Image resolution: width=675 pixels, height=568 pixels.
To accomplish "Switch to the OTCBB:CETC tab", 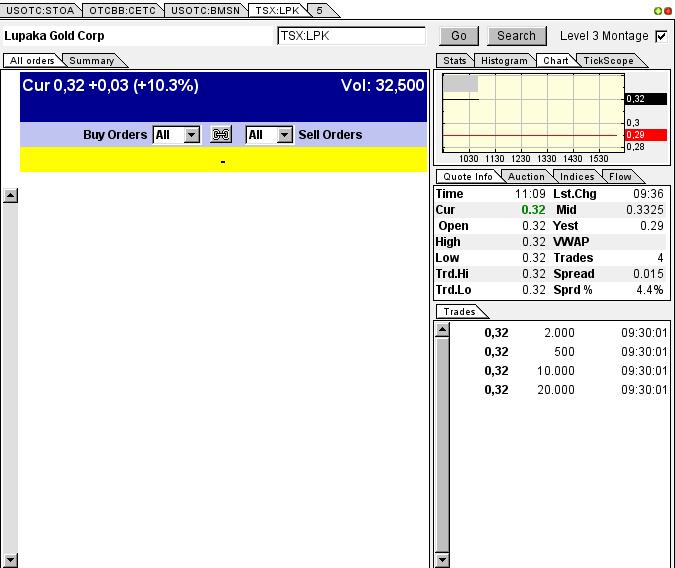I will (123, 11).
